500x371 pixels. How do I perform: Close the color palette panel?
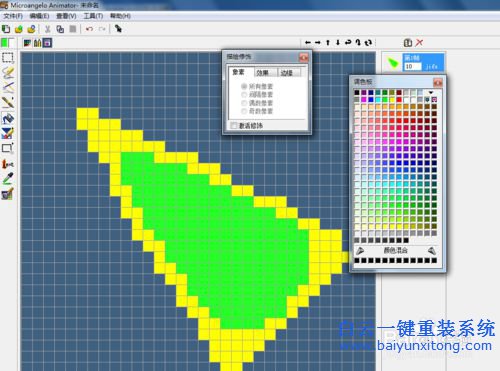pyautogui.click(x=438, y=82)
